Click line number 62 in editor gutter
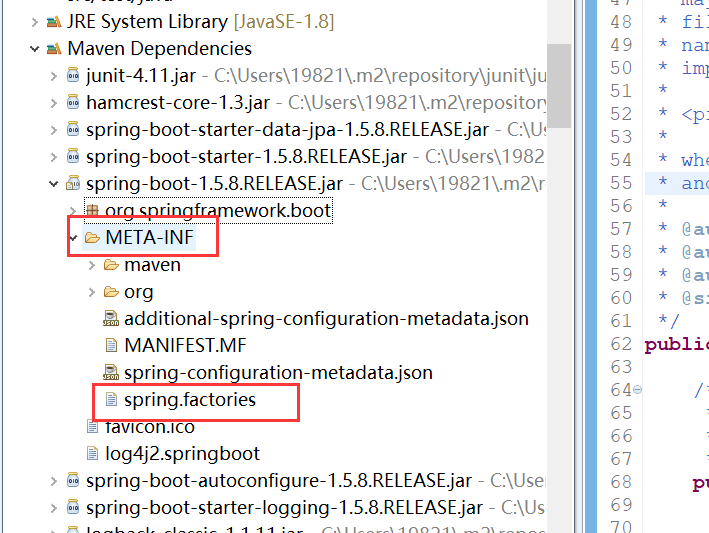The height and width of the screenshot is (533, 709). (x=621, y=344)
